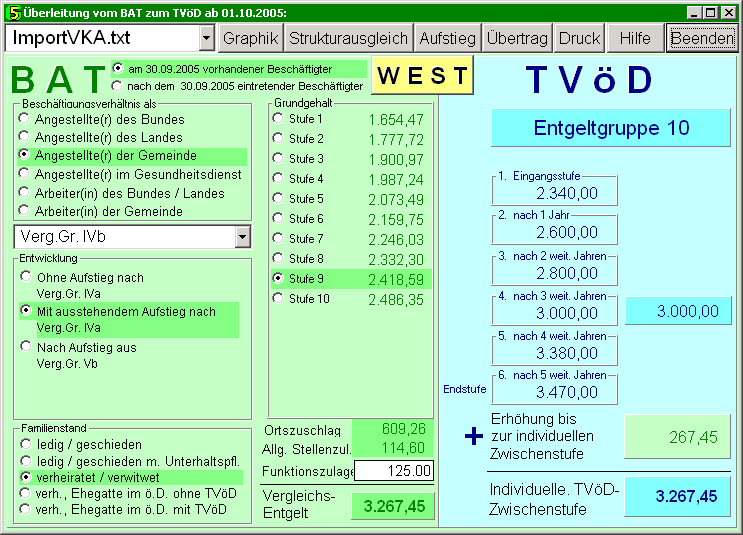The height and width of the screenshot is (535, 743).
Task: Click the Übertrag button
Action: click(517, 38)
